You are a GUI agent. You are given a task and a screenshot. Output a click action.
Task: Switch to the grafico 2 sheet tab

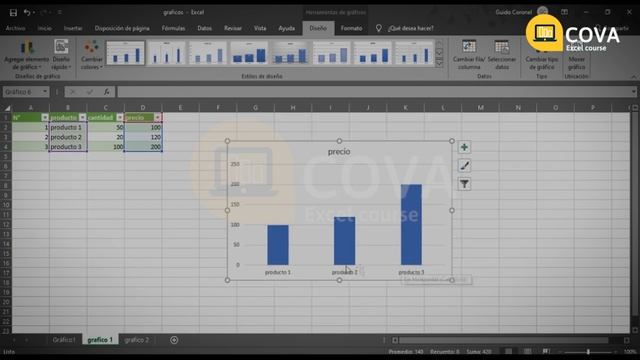[x=137, y=340]
